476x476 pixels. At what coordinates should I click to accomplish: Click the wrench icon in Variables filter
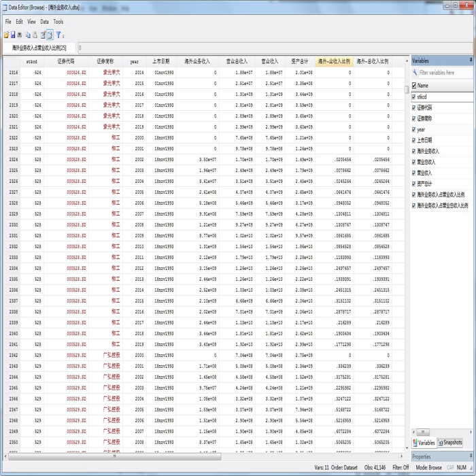pos(415,73)
